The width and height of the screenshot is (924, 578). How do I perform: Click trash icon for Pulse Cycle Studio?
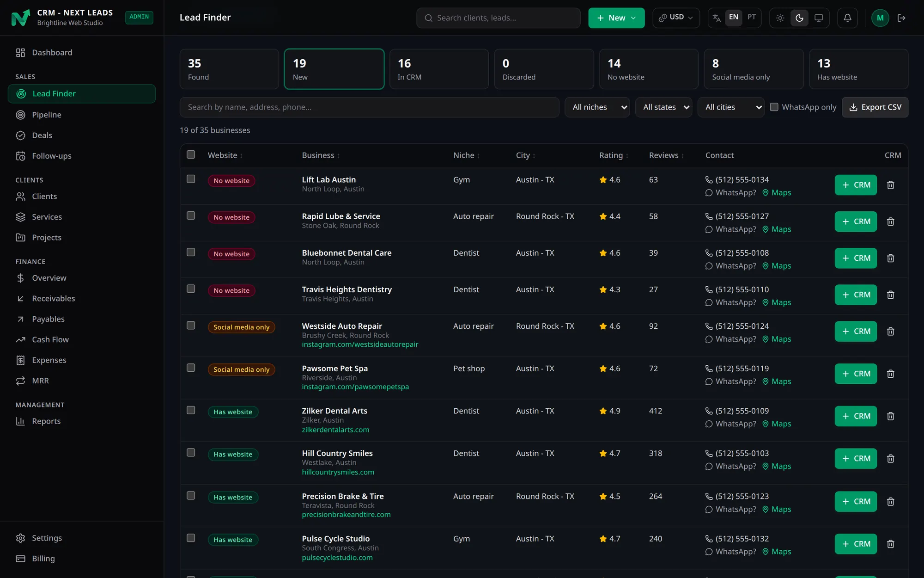click(891, 544)
